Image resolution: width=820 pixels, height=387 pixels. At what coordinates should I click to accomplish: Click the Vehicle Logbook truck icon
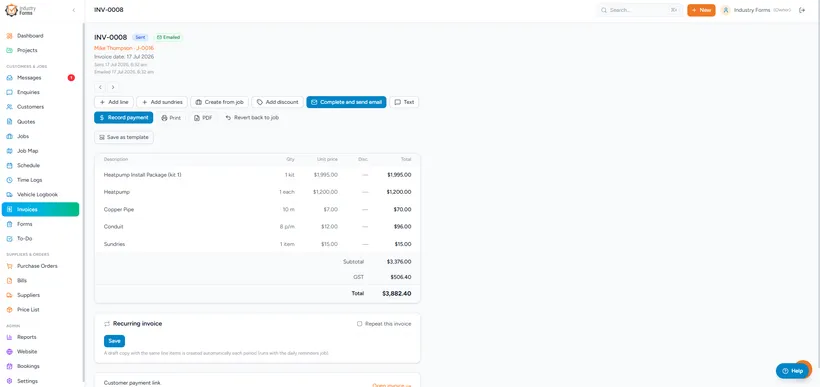(9, 195)
